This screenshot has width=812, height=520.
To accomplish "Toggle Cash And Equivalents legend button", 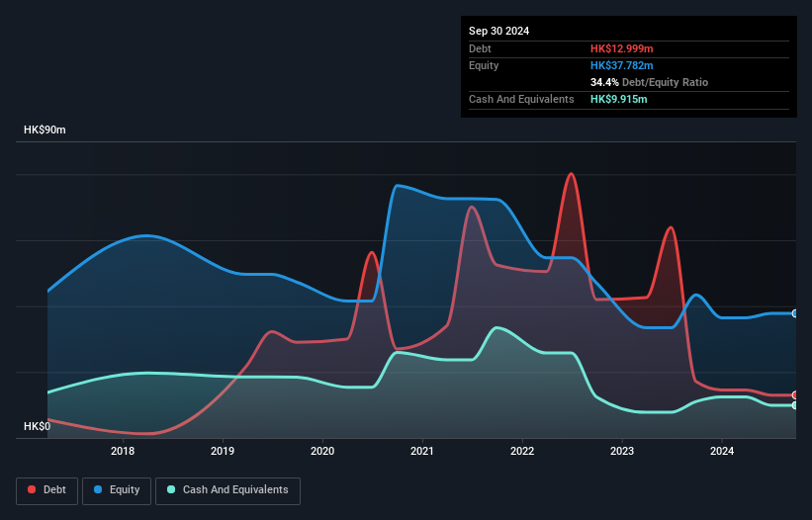I will 227,490.
